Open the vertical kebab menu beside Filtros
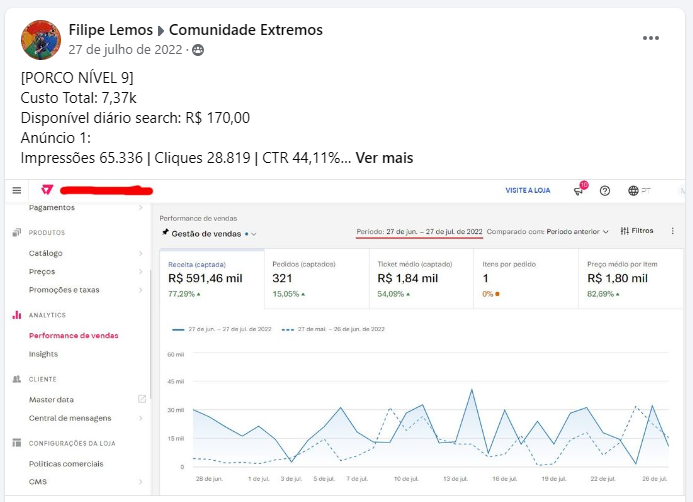Viewport: 693px width, 502px height. 672,231
